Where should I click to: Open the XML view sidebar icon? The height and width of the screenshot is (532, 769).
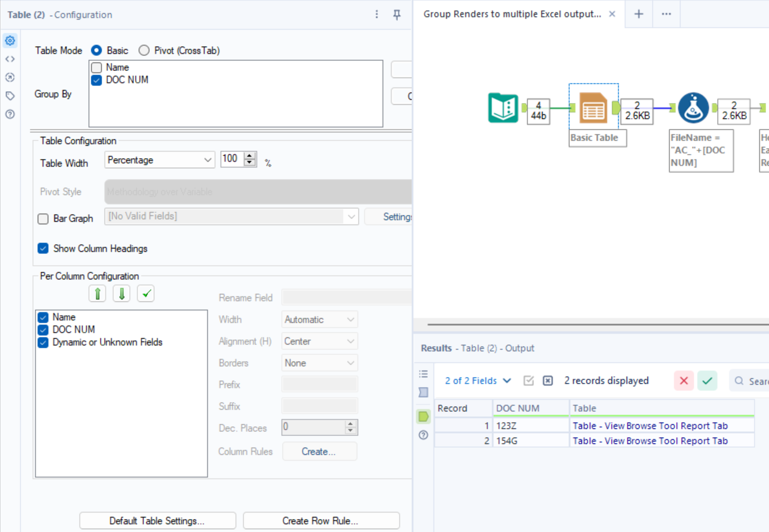pyautogui.click(x=10, y=59)
